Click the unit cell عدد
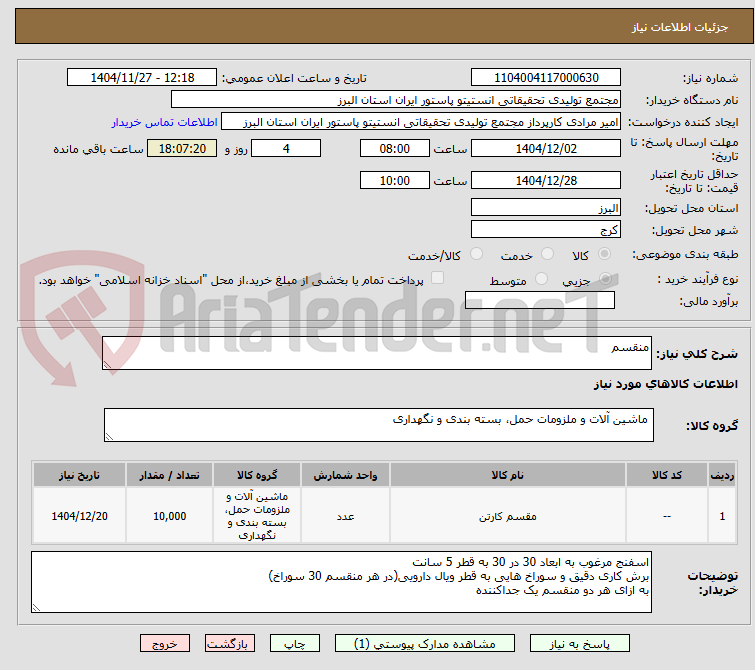The width and height of the screenshot is (755, 670). point(345,516)
